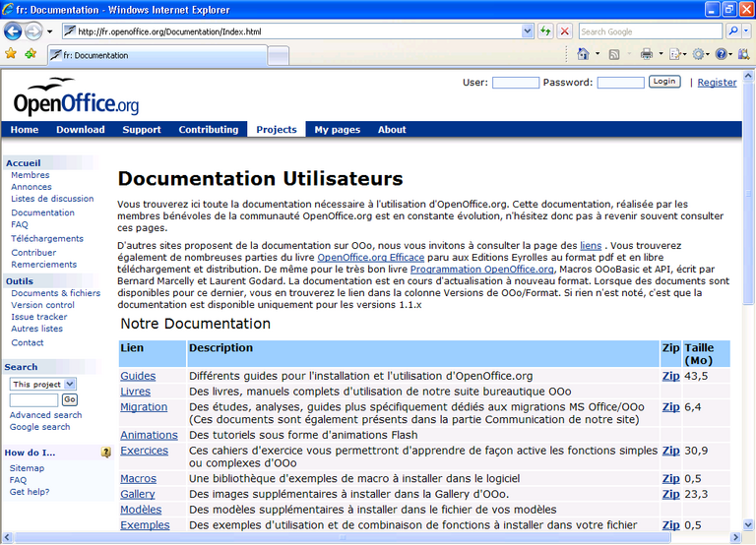
Task: Download the Zip for Gallery row
Action: (670, 494)
